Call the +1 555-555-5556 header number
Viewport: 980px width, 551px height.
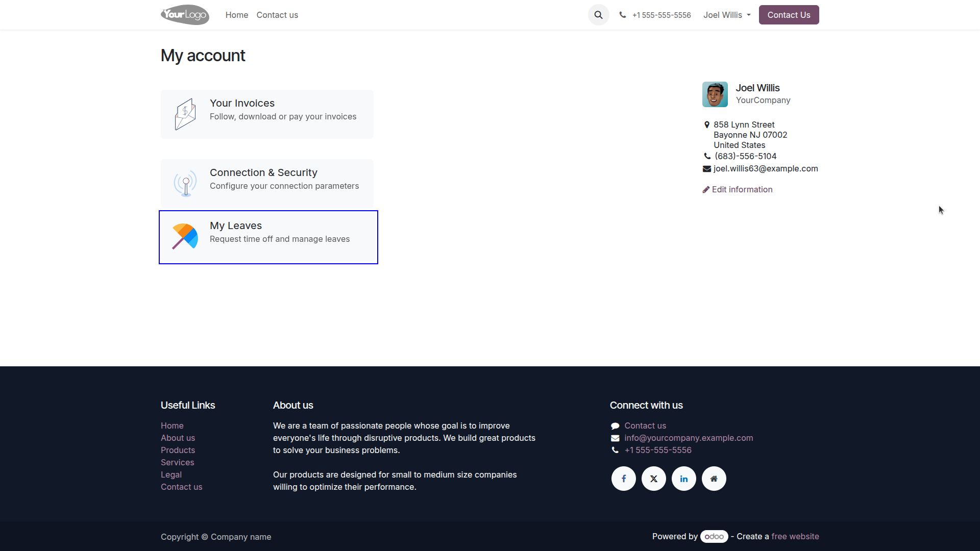(661, 15)
